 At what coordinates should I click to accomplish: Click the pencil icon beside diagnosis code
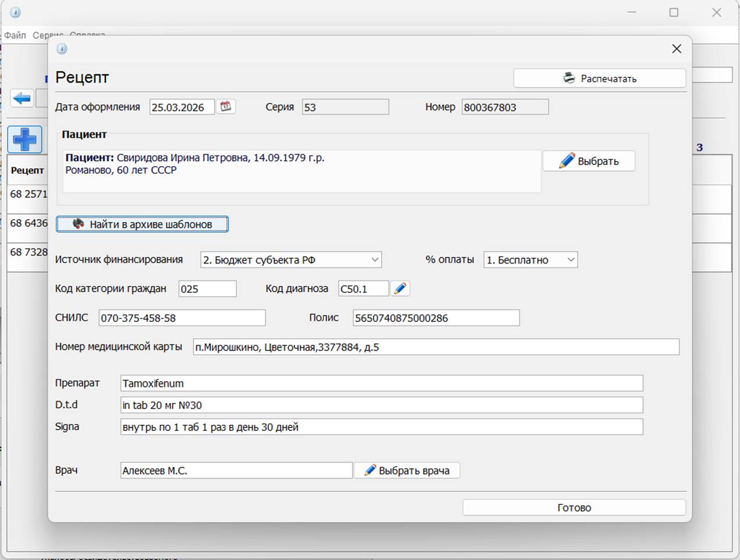coord(400,289)
